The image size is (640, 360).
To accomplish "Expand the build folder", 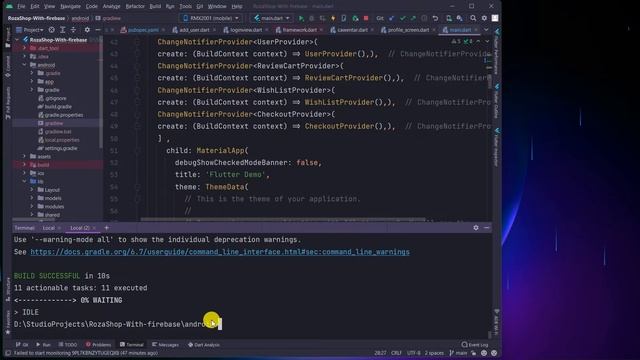I will (x=24, y=165).
